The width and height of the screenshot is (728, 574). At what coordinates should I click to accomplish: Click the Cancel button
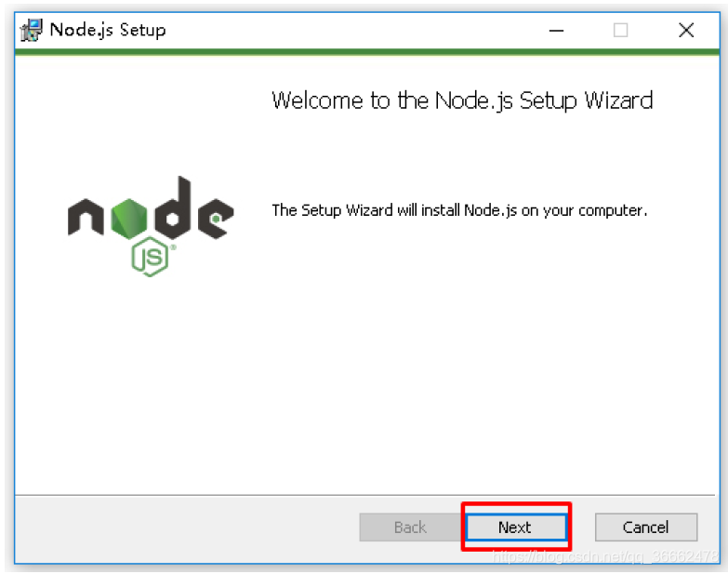coord(646,527)
